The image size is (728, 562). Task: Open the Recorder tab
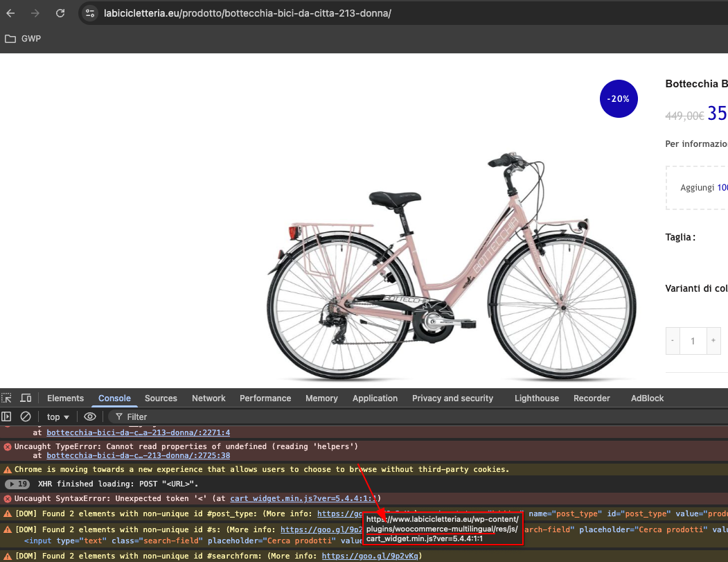coord(592,398)
